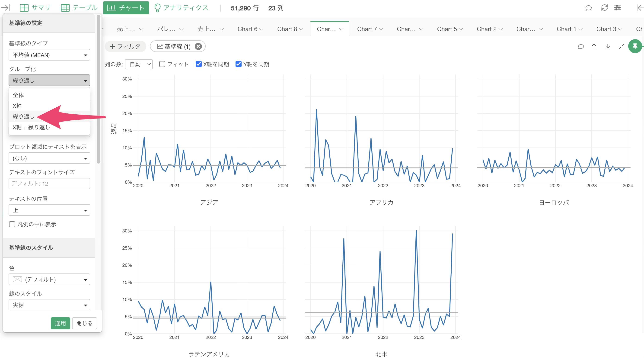Click the refresh icon in top bar
Screen dimensions: 644x360
tap(604, 8)
